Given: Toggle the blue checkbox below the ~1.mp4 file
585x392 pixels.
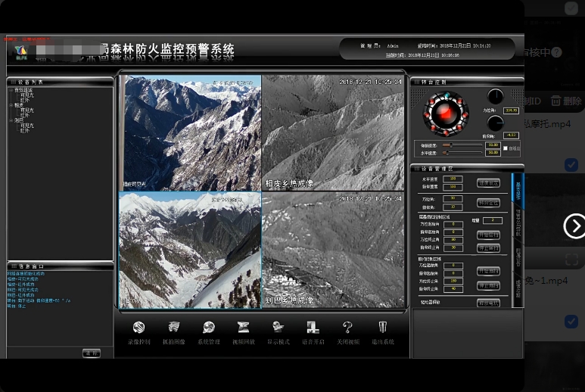Looking at the screenshot, I should pos(571,322).
